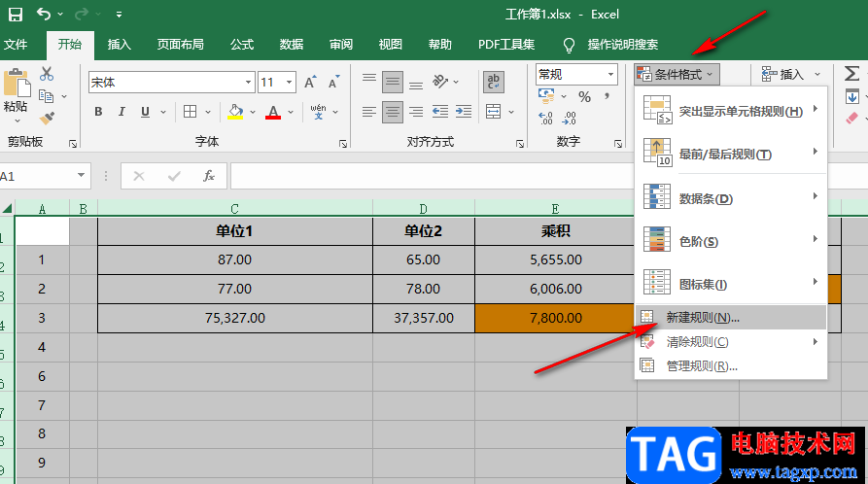The height and width of the screenshot is (484, 868).
Task: Click the text orientation icon
Action: tap(440, 82)
